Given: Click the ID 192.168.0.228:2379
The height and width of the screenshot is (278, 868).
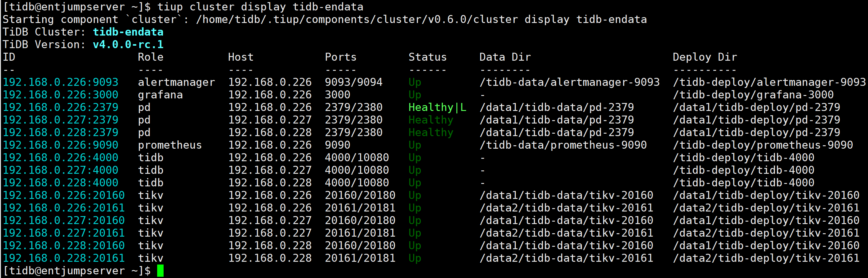Looking at the screenshot, I should 61,132.
